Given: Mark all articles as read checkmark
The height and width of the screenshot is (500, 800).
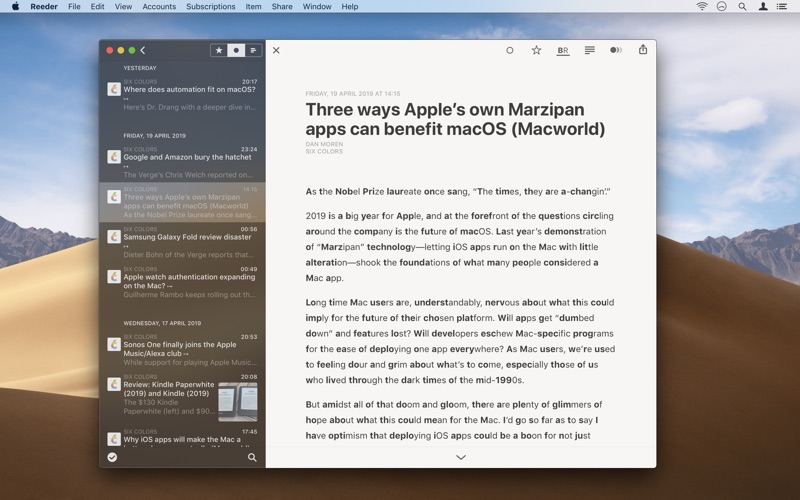Looking at the screenshot, I should [x=112, y=457].
